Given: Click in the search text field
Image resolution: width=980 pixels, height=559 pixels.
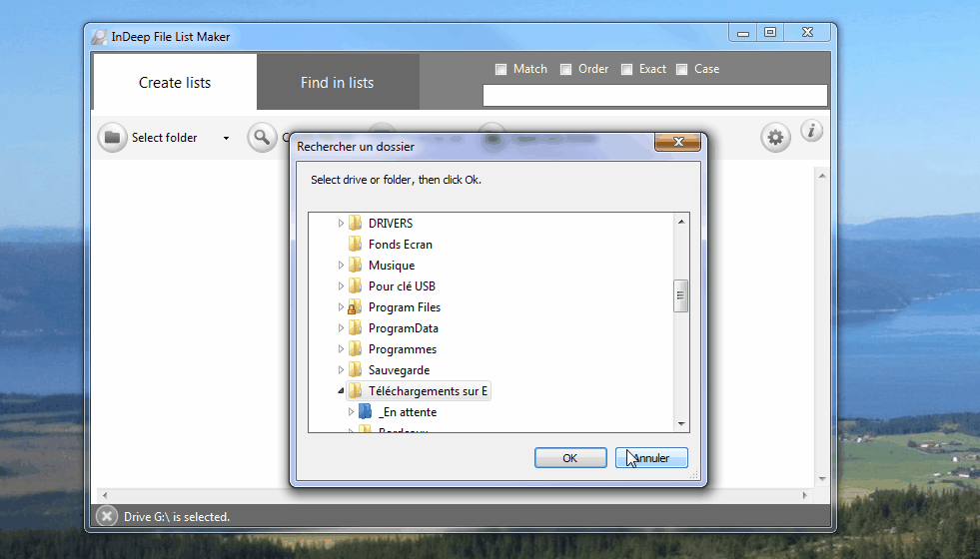Looking at the screenshot, I should click(x=655, y=96).
